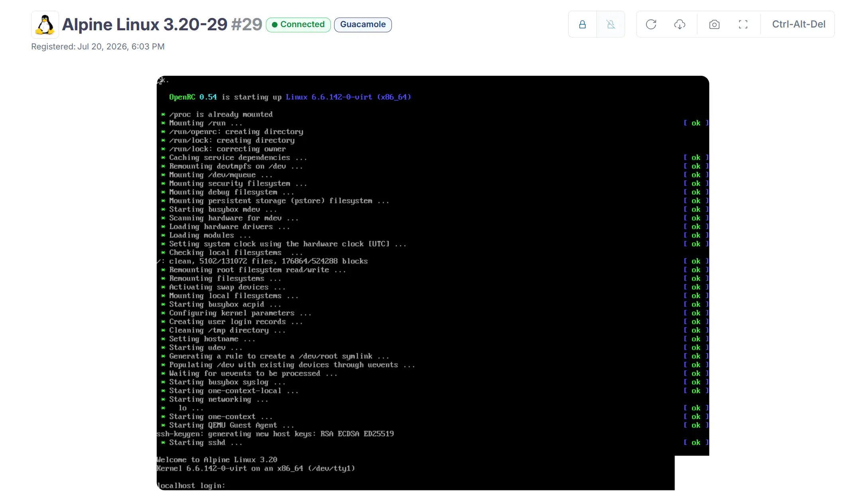
Task: Click "Creating user login records ..." line
Action: 236,322
